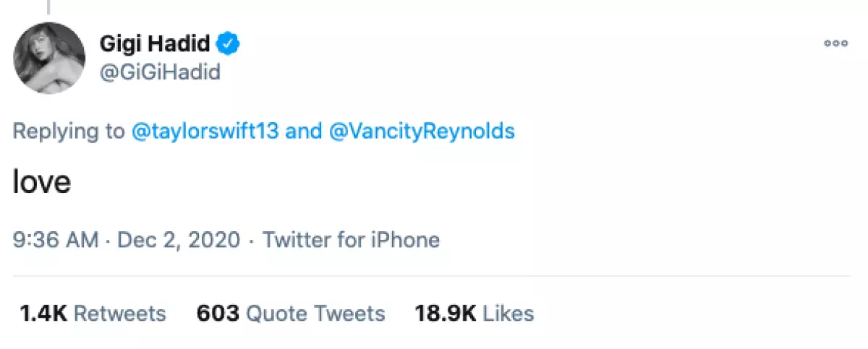Open Gigi Hadid's profile picture

pyautogui.click(x=50, y=59)
